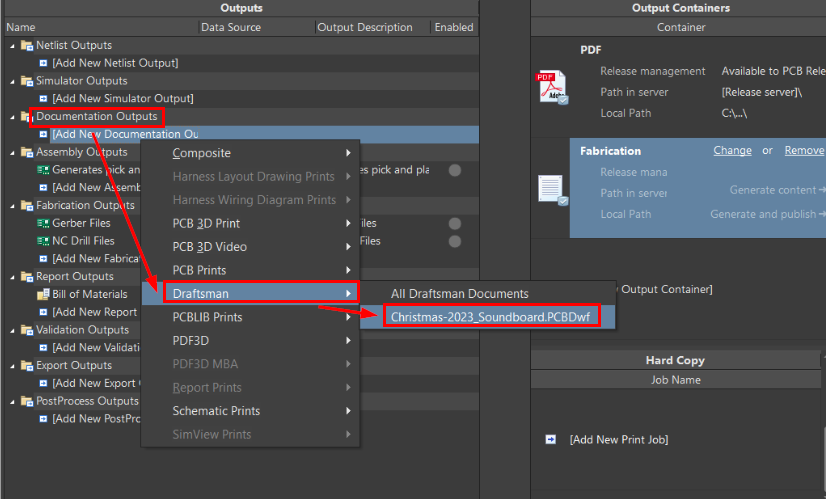Click the Netlist Outputs folder icon
The image size is (826, 499).
click(x=27, y=45)
